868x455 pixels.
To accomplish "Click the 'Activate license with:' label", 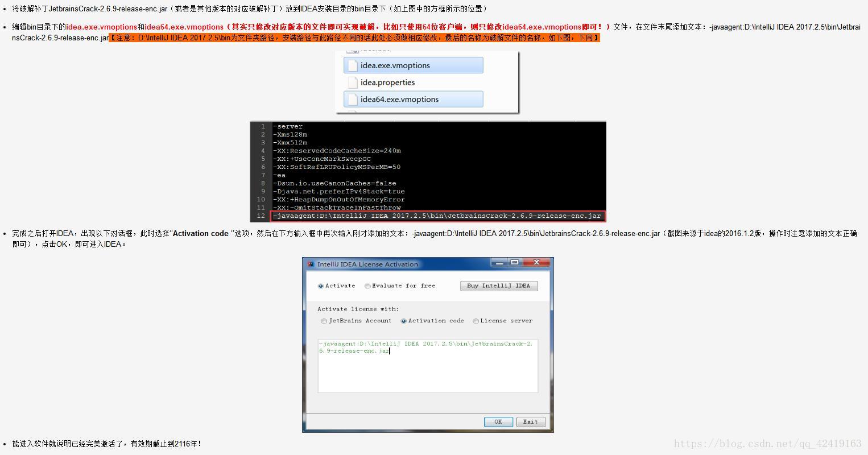I will 358,309.
